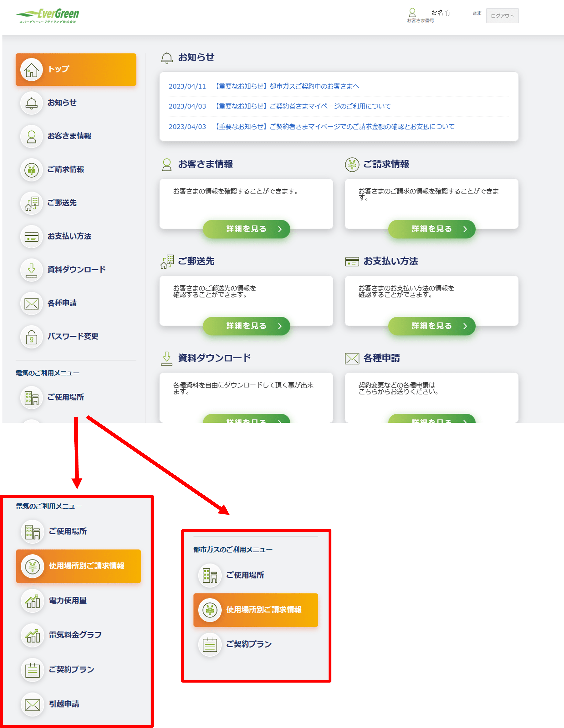This screenshot has height=728, width=564.
Task: Click the お客さま番号 text in the header
Action: tap(420, 21)
